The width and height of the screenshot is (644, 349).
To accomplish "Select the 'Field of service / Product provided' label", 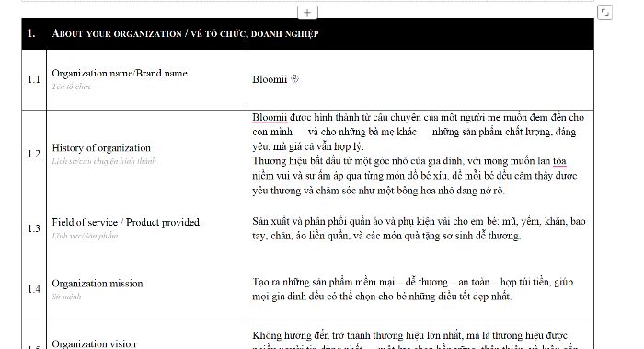I will tap(126, 223).
